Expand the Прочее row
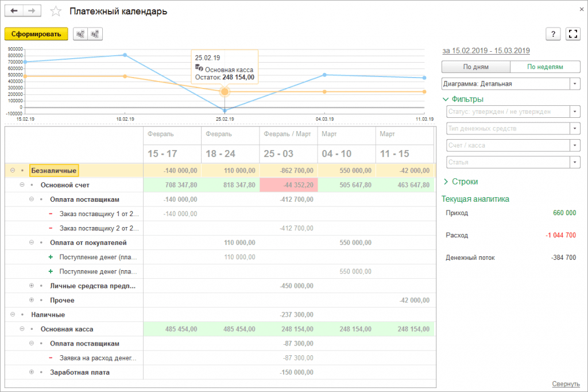Image resolution: width=588 pixels, height=392 pixels. 32,300
